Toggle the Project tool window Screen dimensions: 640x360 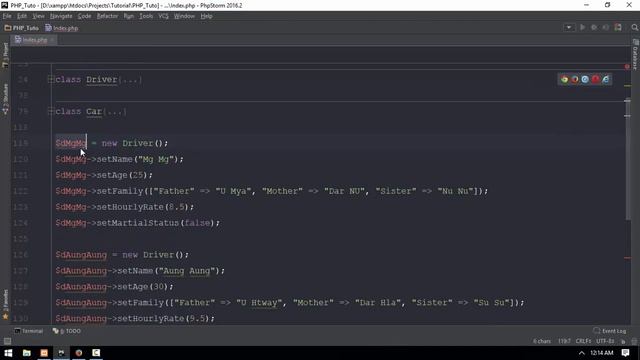coord(5,55)
